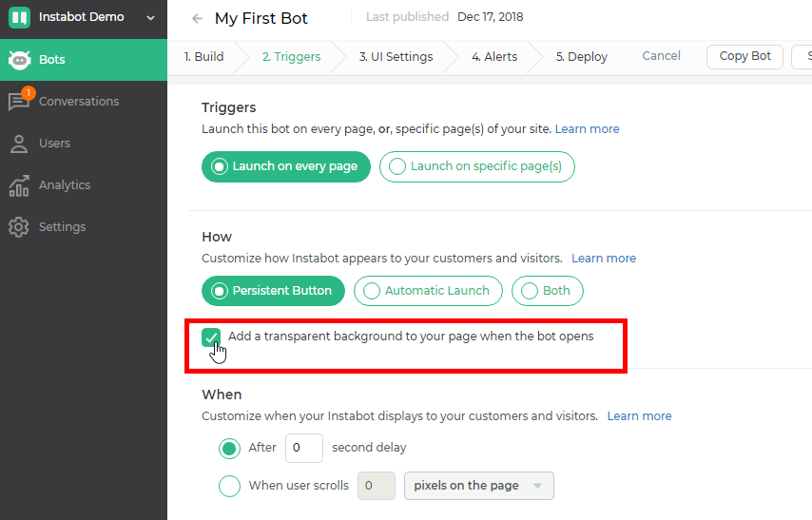Select the 2. Triggers step

point(292,56)
